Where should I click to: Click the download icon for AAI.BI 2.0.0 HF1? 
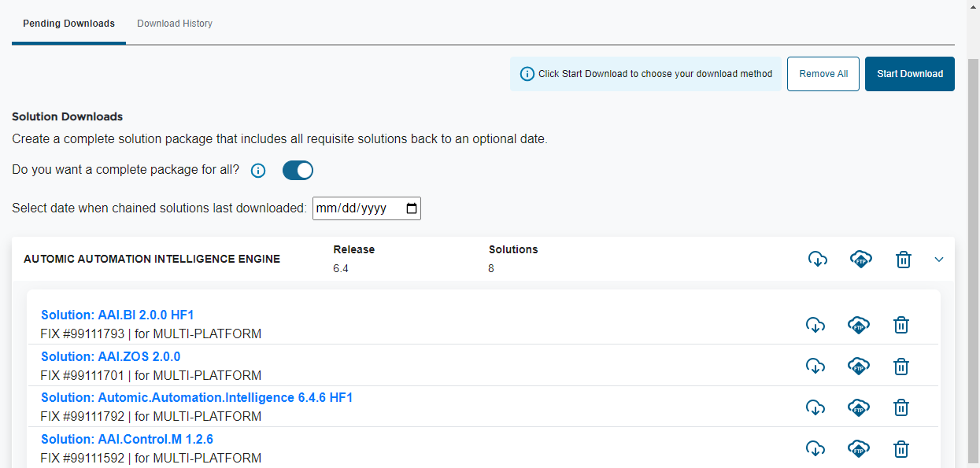[x=815, y=325]
